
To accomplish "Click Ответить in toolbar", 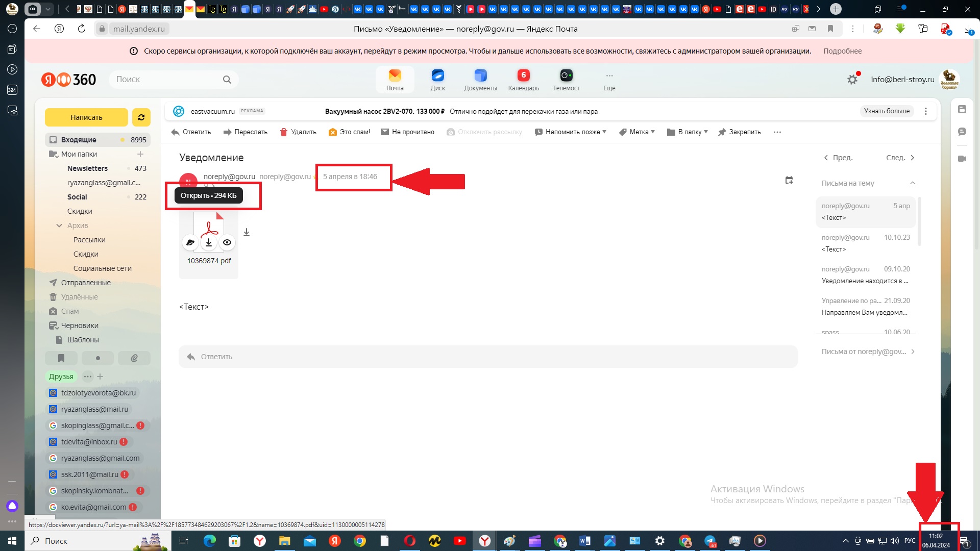I will [x=191, y=132].
